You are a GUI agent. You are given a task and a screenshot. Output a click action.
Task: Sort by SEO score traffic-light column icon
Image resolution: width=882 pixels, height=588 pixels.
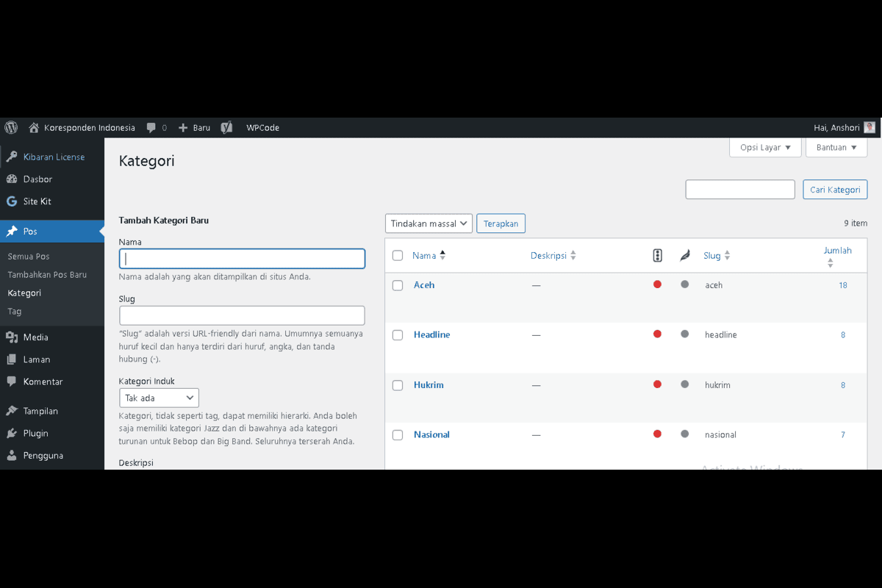click(657, 256)
